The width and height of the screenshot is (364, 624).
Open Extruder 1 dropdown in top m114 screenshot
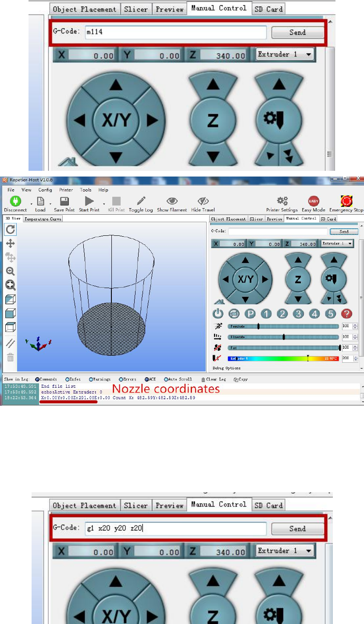285,55
